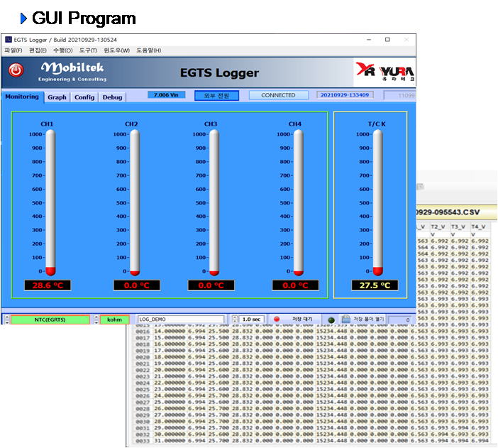Click the CH3 thermometer bar
Screen dimensions: 498x448
214,202
